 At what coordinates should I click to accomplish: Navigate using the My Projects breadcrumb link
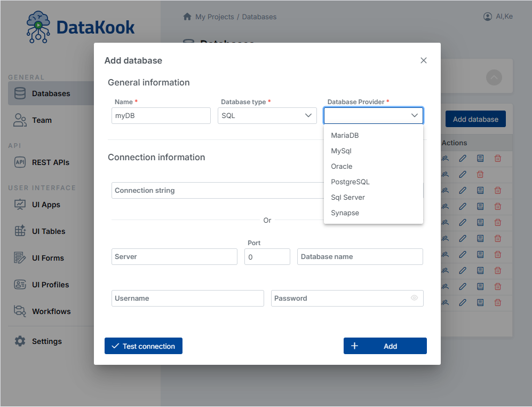coord(214,17)
